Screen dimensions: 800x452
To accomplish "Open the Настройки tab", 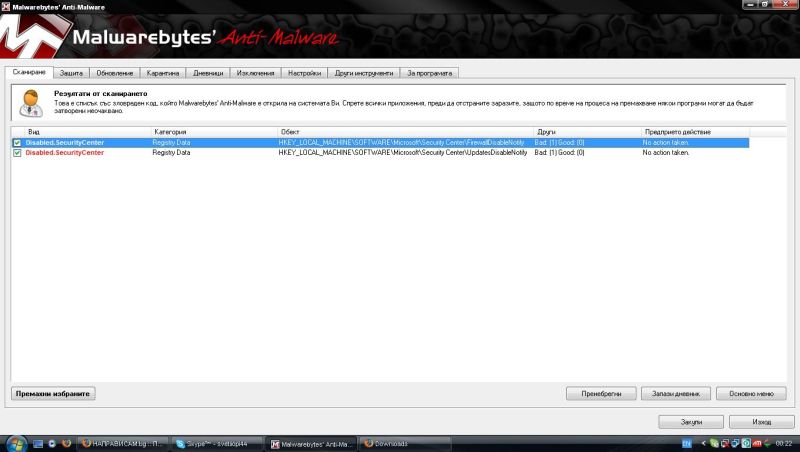I will tap(304, 73).
